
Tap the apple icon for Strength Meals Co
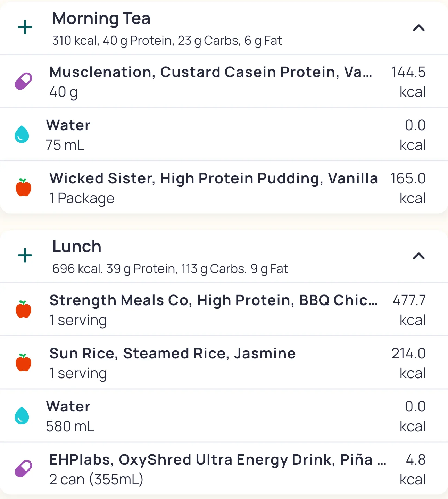pos(23,309)
